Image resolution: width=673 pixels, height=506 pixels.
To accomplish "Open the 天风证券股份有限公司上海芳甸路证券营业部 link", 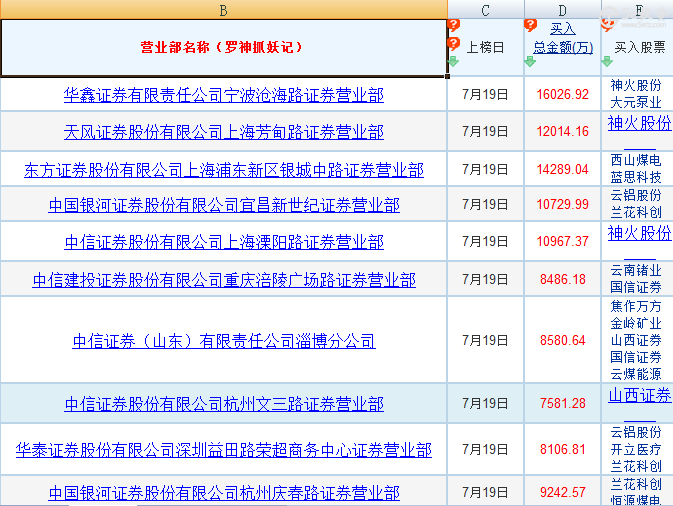I will (224, 132).
